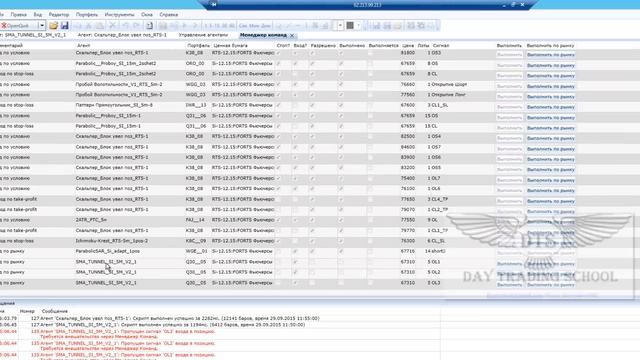
Task: Click the log message about 6412 баров
Action: pyautogui.click(x=172, y=325)
